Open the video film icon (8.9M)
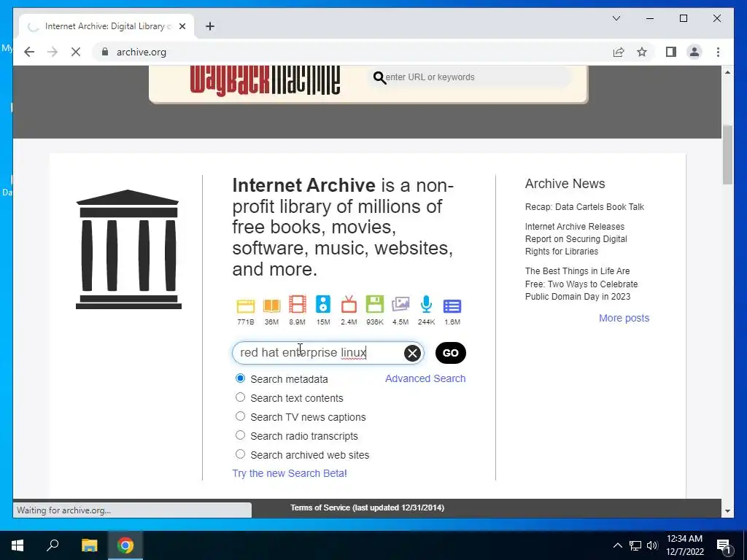 point(298,305)
